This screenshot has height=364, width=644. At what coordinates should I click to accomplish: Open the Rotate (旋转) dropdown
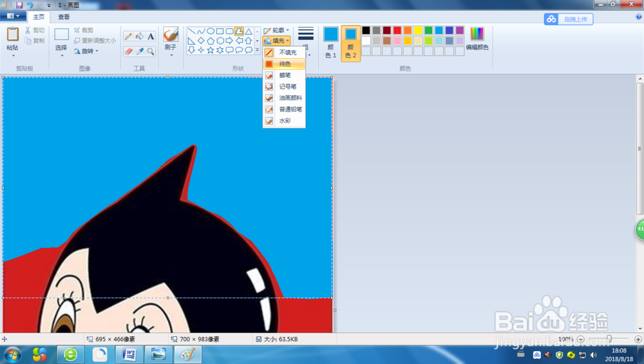[86, 51]
